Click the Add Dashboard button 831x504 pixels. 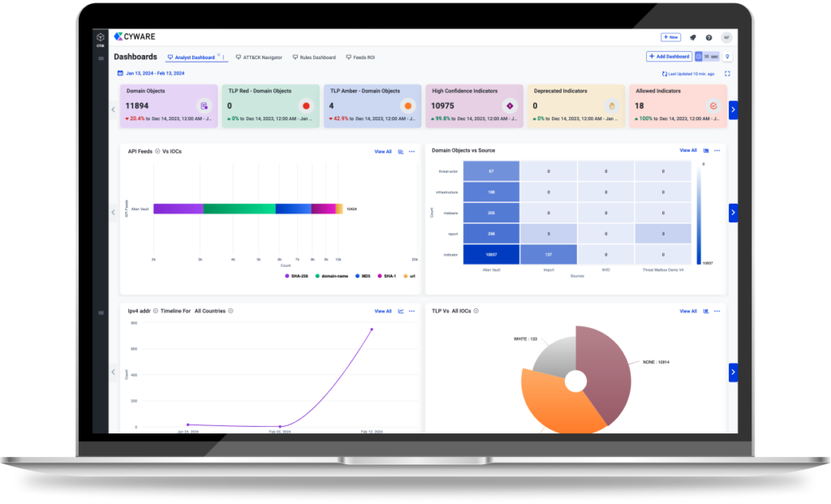(669, 57)
